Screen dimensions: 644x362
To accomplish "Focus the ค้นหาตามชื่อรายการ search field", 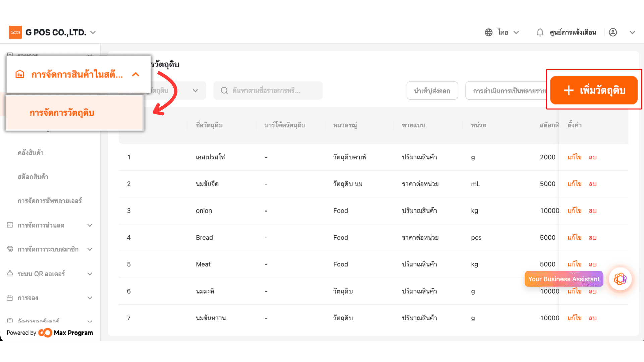I will [x=268, y=90].
